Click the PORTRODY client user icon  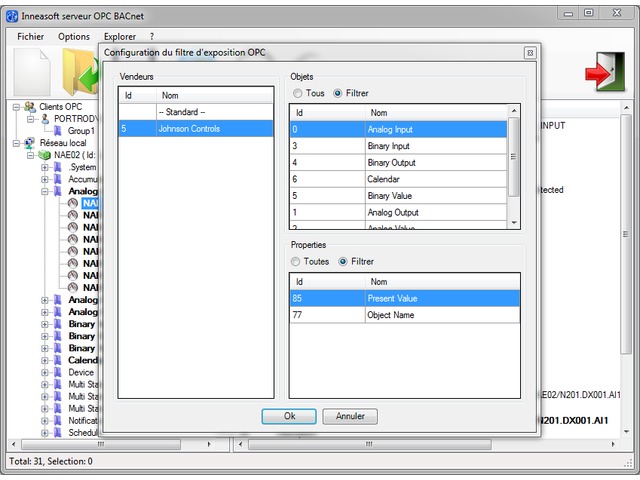pos(44,118)
